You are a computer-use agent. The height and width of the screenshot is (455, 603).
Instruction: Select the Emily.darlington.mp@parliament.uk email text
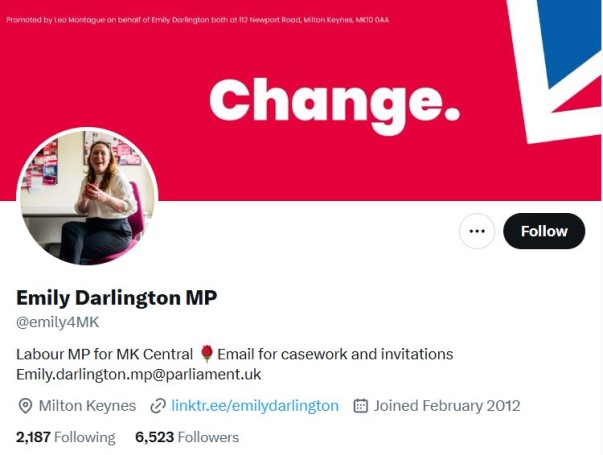point(138,374)
